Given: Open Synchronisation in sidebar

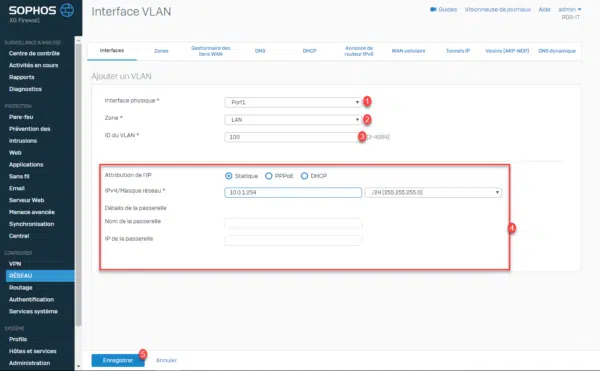Looking at the screenshot, I should point(31,224).
